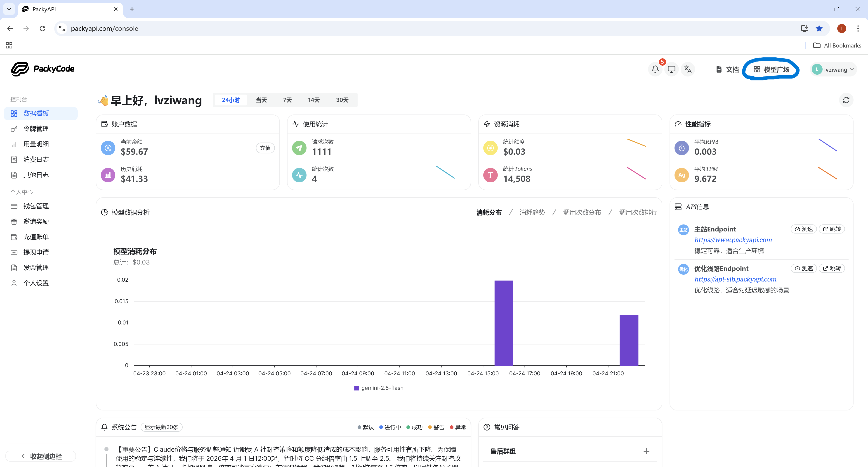The height and width of the screenshot is (467, 868).
Task: Open the language translation icon
Action: [688, 69]
